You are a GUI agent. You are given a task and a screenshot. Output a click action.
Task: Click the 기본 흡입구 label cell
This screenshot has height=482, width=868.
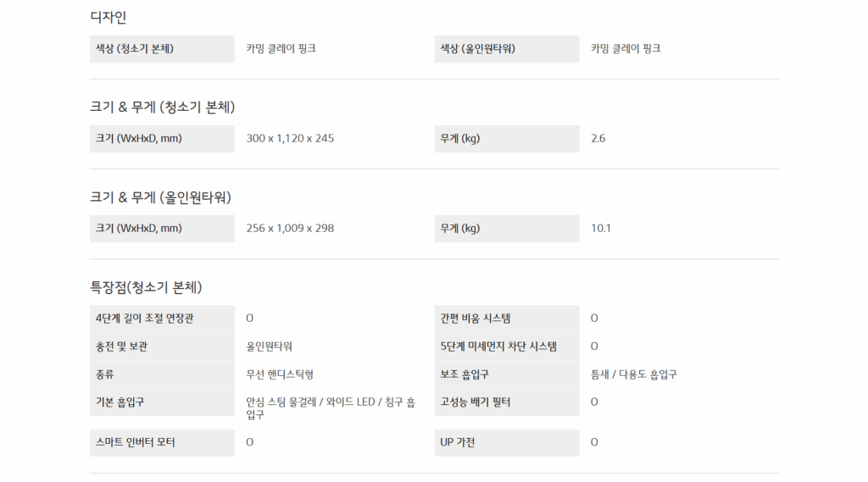[161, 402]
